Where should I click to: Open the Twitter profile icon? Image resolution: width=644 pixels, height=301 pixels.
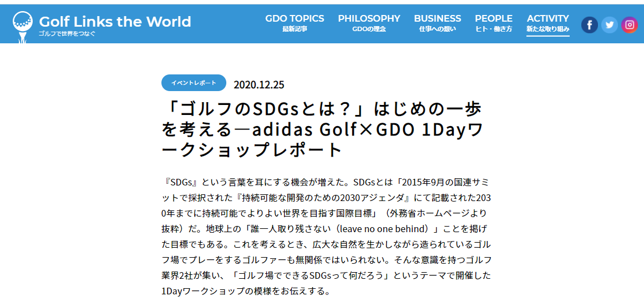click(609, 24)
